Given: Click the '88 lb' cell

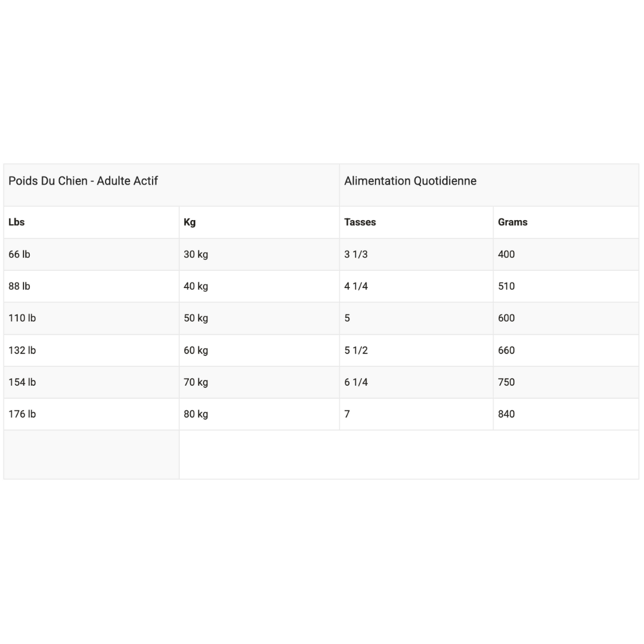Looking at the screenshot, I should [x=91, y=286].
